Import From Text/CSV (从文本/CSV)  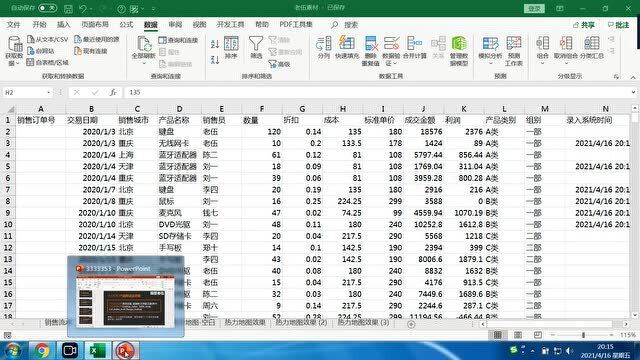pyautogui.click(x=47, y=39)
